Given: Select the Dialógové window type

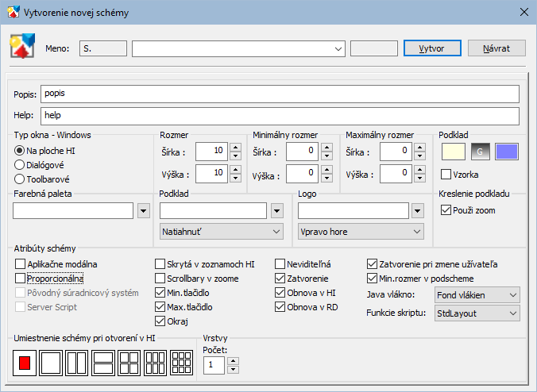Looking at the screenshot, I should [21, 165].
